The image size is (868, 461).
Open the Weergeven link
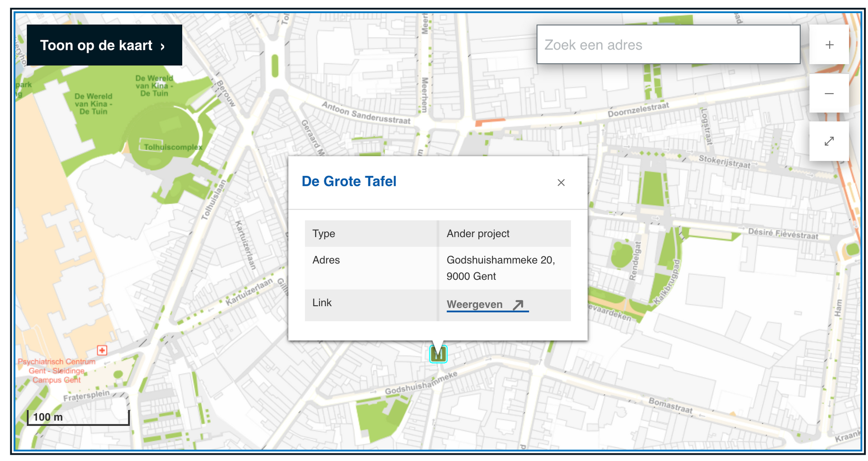tap(487, 305)
